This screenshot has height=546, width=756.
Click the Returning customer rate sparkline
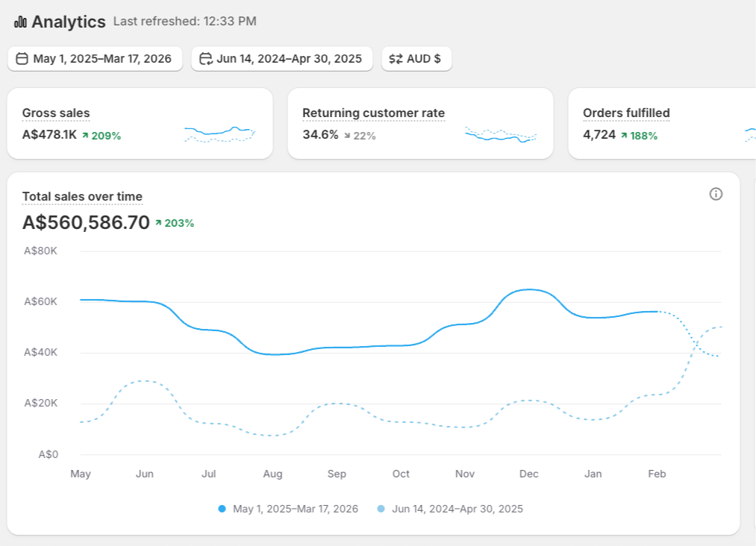click(500, 134)
